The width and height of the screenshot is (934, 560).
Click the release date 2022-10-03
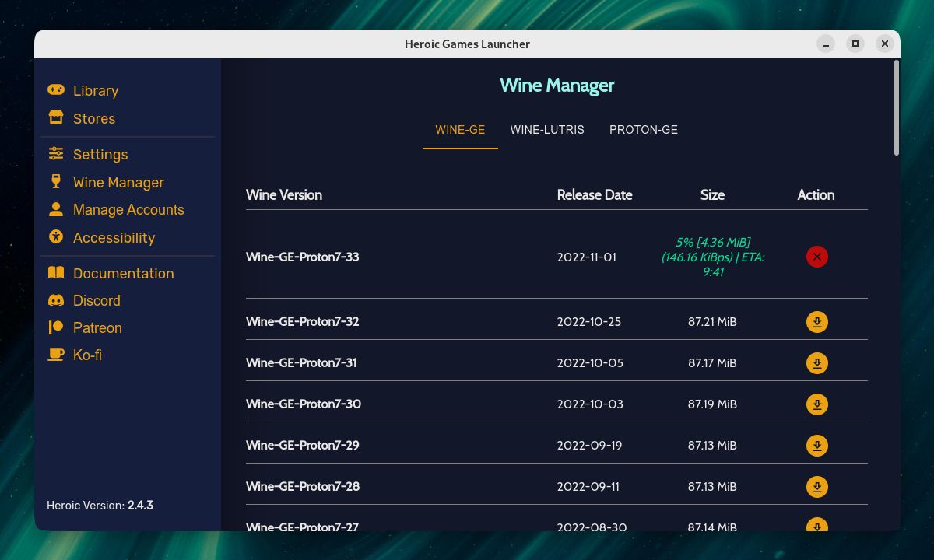pyautogui.click(x=590, y=404)
